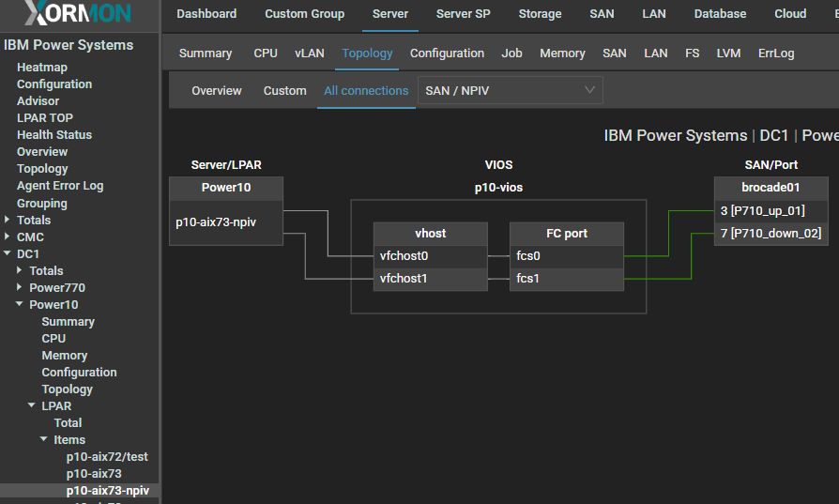The image size is (839, 504).
Task: Expand the Power770 tree node
Action: pos(21,287)
